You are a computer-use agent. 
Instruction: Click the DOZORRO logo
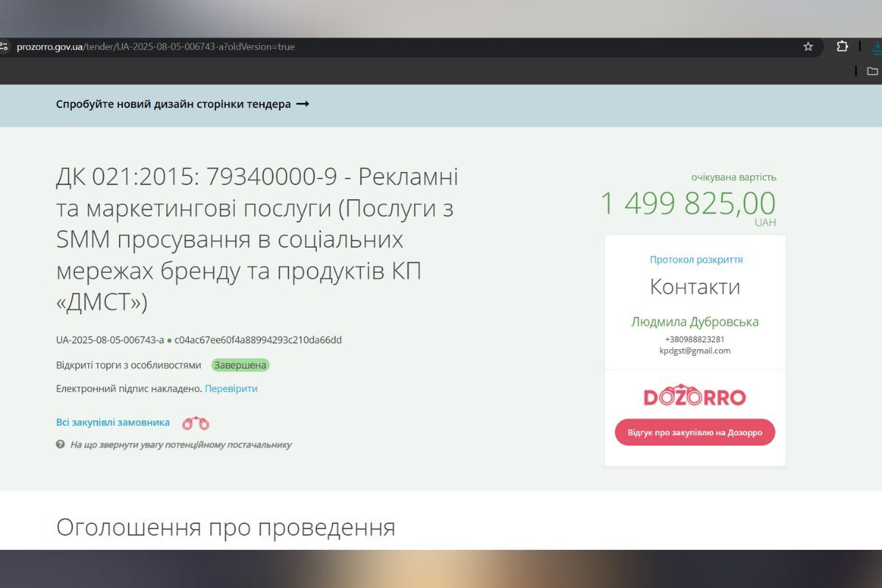694,395
